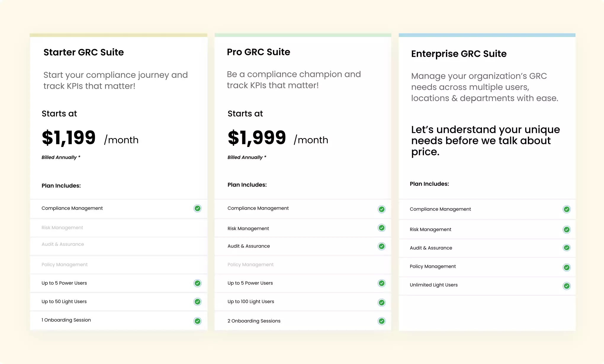Select the Enterprise GRC Suite heading
Image resolution: width=604 pixels, height=364 pixels.
[459, 54]
